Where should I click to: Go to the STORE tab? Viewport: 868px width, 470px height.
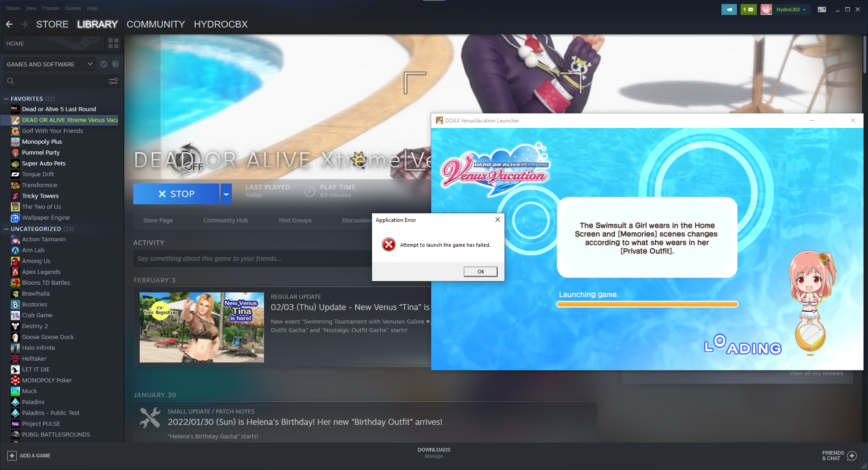pyautogui.click(x=52, y=24)
